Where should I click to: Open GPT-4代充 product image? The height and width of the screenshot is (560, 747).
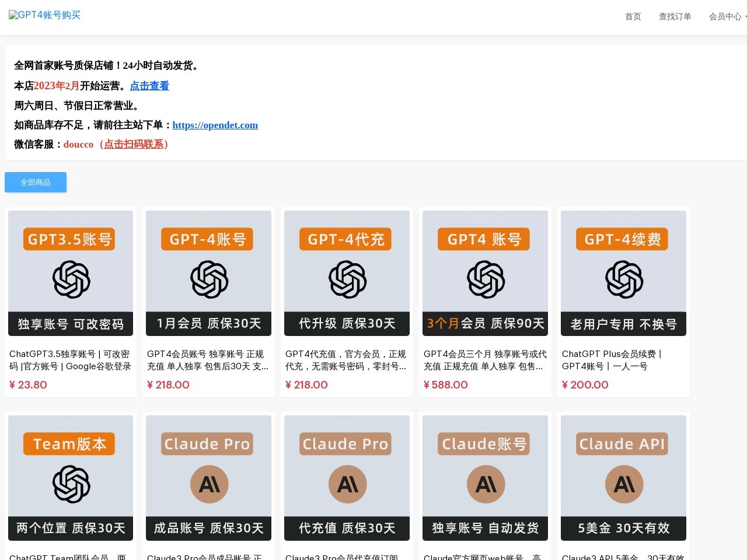click(347, 273)
